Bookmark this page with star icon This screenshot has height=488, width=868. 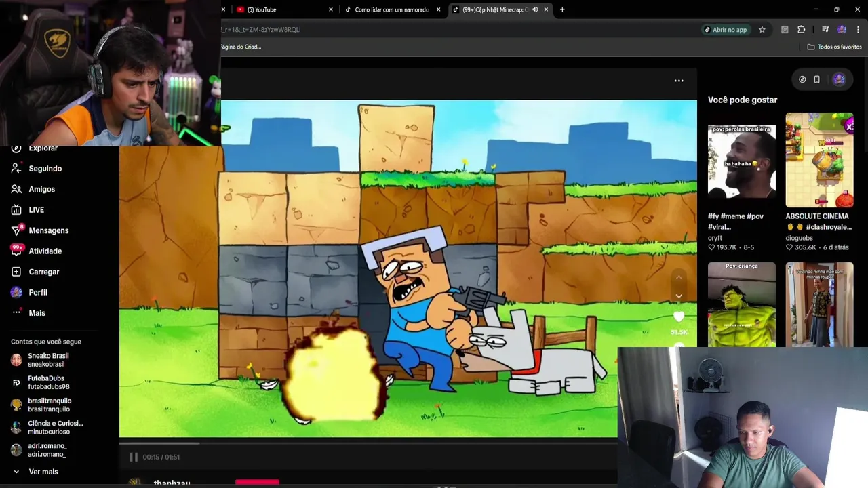762,29
